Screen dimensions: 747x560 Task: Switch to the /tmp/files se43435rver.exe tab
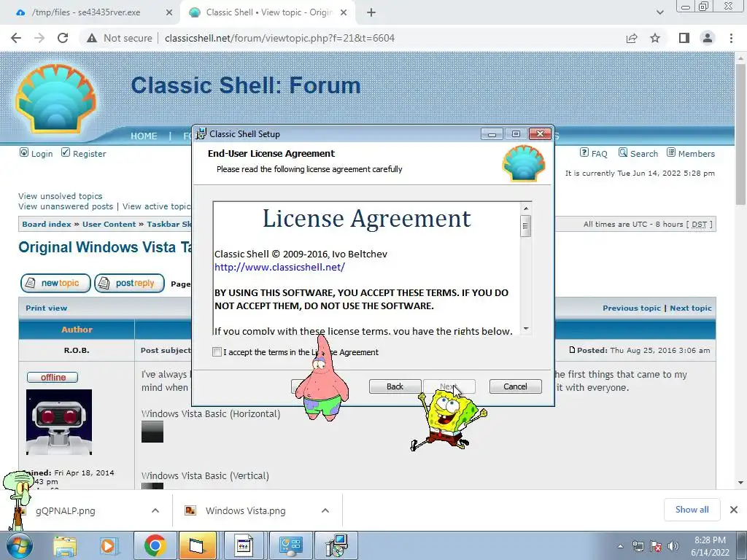[86, 12]
